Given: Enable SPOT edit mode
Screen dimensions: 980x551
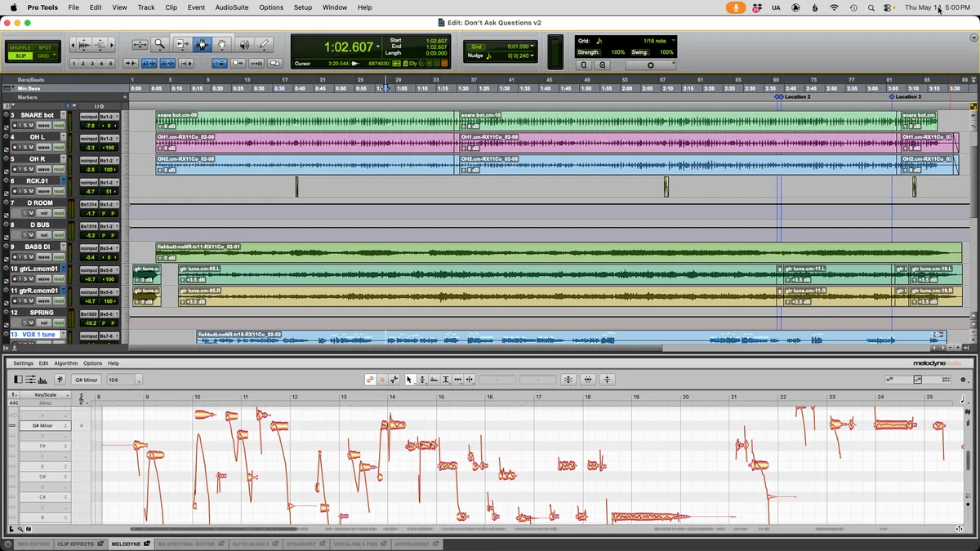Looking at the screenshot, I should tap(45, 47).
